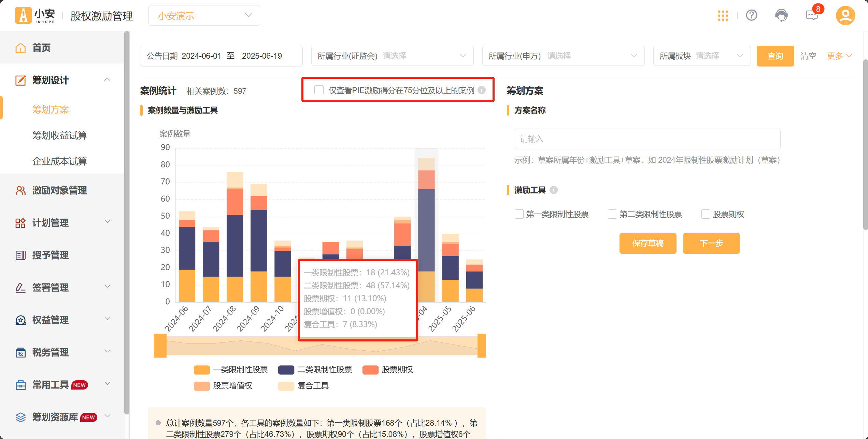Click the 2025-05 chart bar
Image resolution: width=868 pixels, height=439 pixels.
point(450,268)
